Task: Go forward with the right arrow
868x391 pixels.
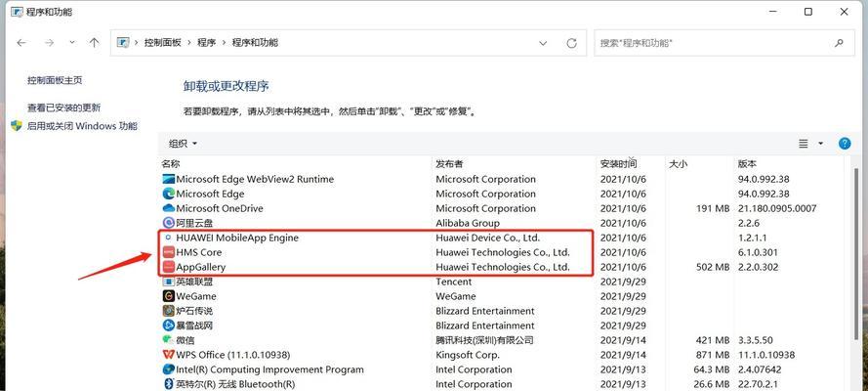Action: 49,43
